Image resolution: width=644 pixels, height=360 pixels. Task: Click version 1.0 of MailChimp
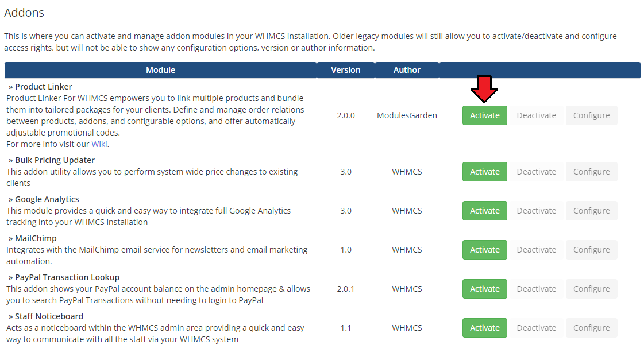coord(346,250)
